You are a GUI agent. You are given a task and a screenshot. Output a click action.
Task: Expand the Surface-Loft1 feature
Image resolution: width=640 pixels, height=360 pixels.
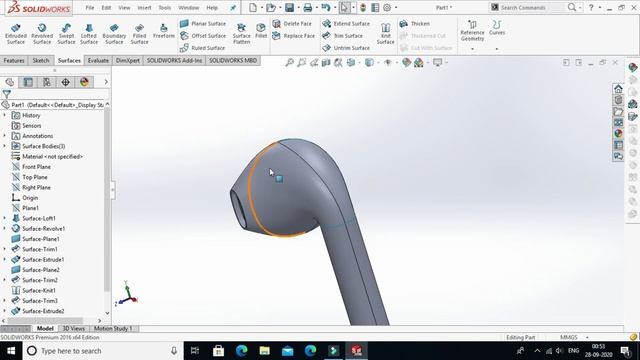tap(4, 218)
